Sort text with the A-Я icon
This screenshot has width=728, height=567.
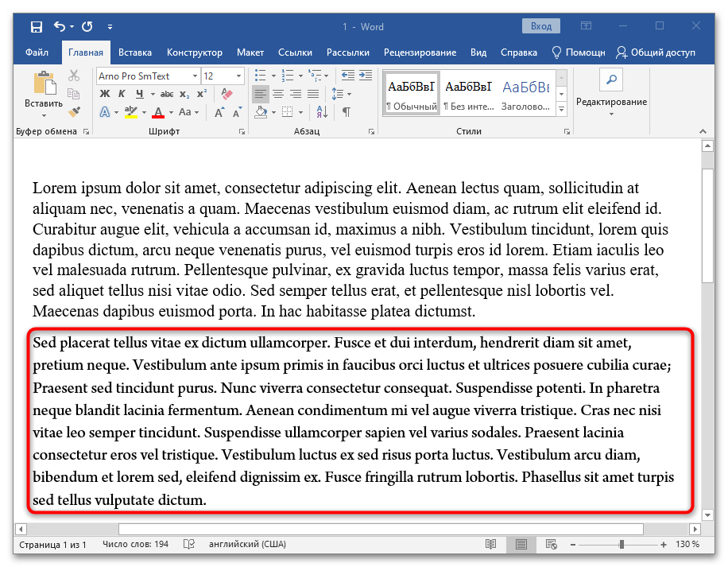(322, 112)
